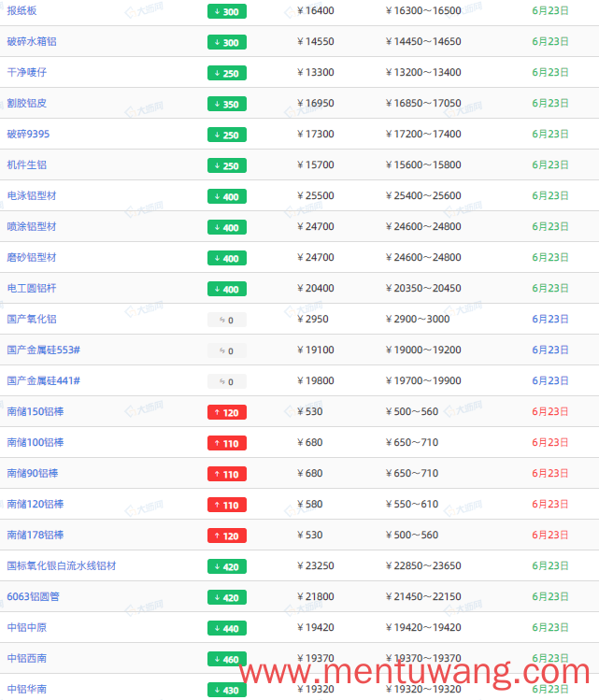Open the 中铝西南 product link
Image resolution: width=599 pixels, height=700 pixels.
click(x=27, y=658)
